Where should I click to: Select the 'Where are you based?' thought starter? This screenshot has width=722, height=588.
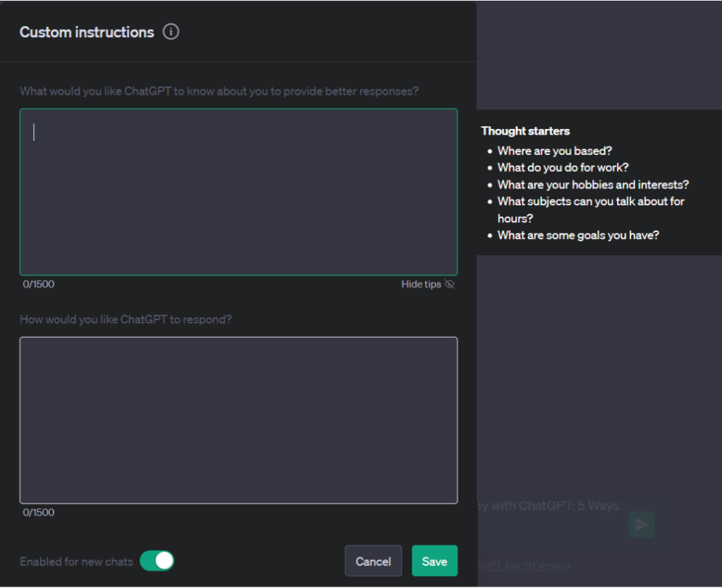[x=554, y=151]
